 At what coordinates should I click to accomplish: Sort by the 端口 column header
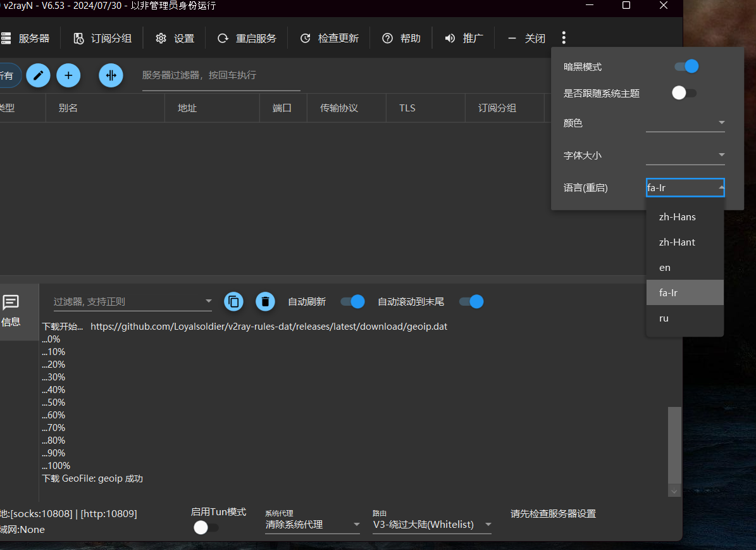pyautogui.click(x=283, y=108)
